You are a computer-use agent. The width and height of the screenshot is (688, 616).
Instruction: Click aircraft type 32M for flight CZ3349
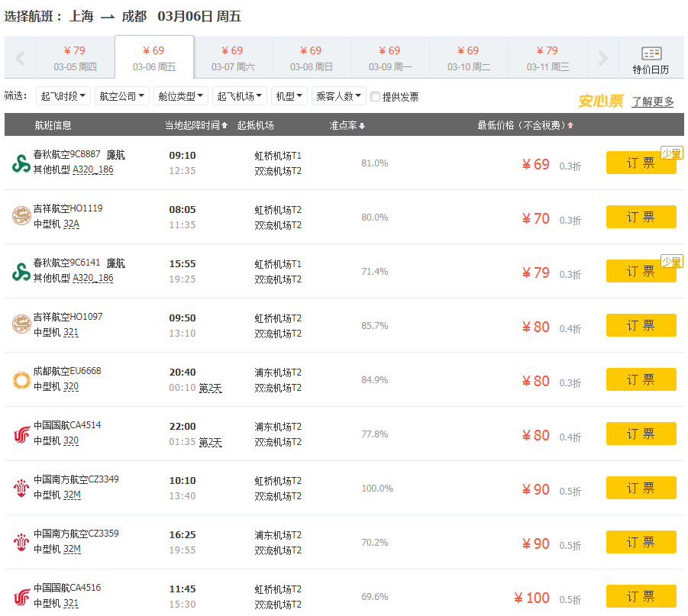pyautogui.click(x=72, y=495)
